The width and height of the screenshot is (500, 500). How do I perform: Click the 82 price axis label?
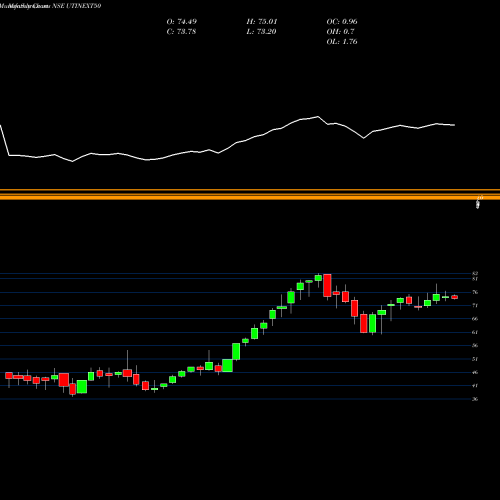pyautogui.click(x=475, y=273)
